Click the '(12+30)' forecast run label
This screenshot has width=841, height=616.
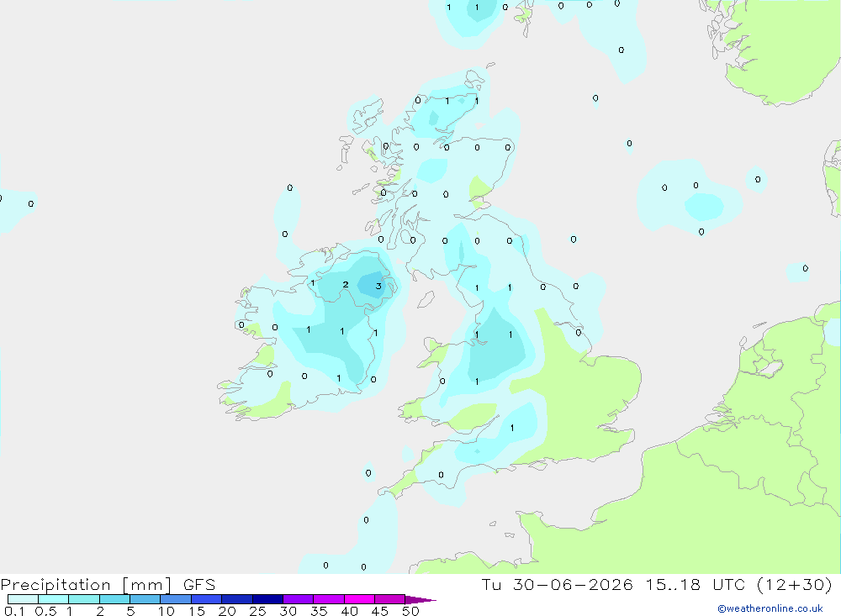pos(795,584)
